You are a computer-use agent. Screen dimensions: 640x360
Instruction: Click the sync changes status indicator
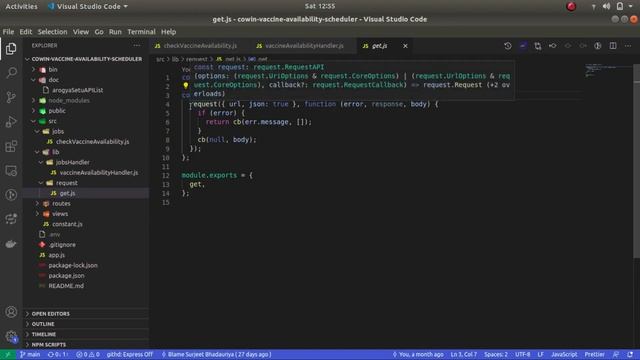pyautogui.click(x=58, y=354)
